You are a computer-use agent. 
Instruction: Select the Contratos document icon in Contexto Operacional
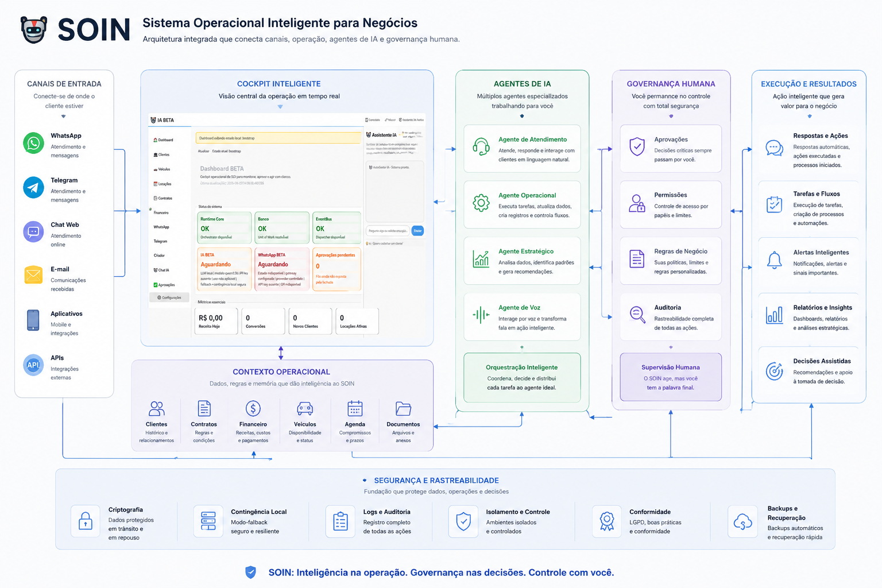[204, 408]
